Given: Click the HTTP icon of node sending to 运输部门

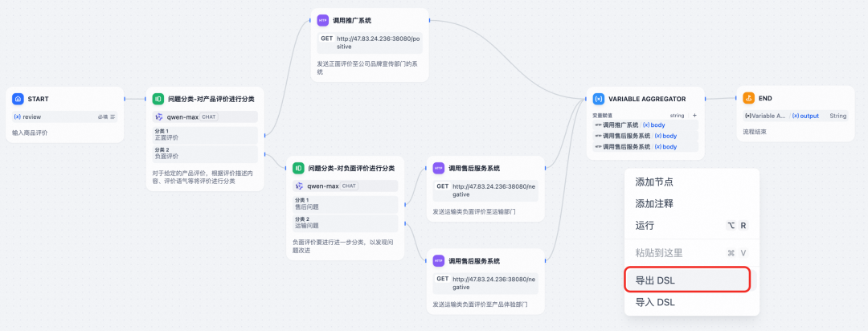Looking at the screenshot, I should point(439,168).
